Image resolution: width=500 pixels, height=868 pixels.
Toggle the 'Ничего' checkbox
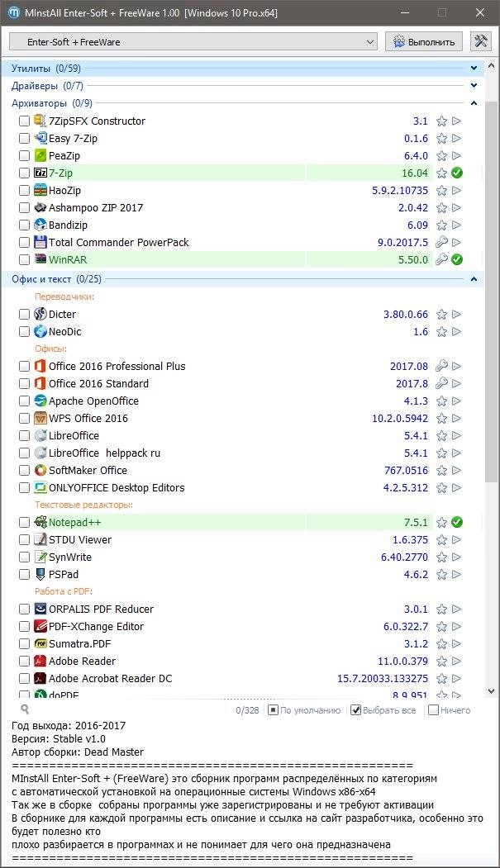click(x=434, y=710)
